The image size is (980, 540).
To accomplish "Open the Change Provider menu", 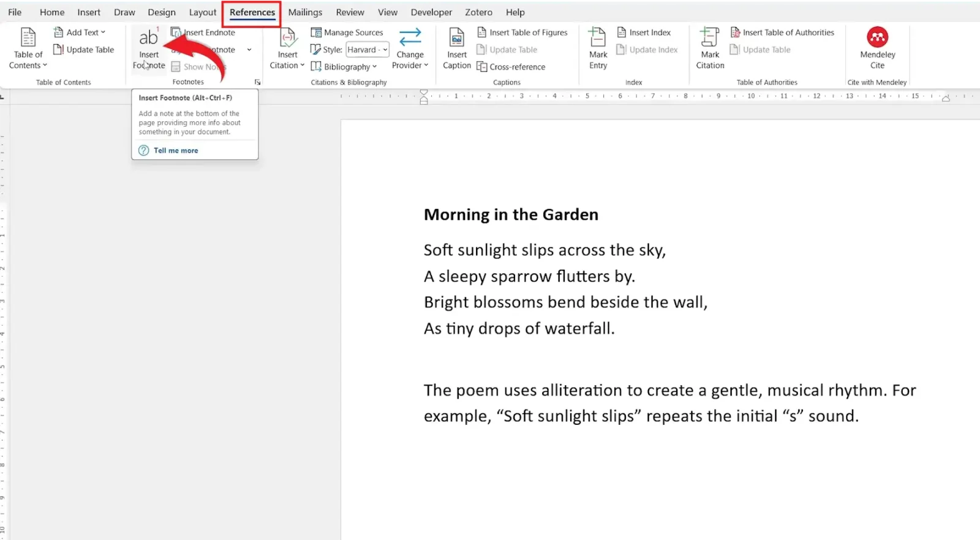I will tap(410, 48).
